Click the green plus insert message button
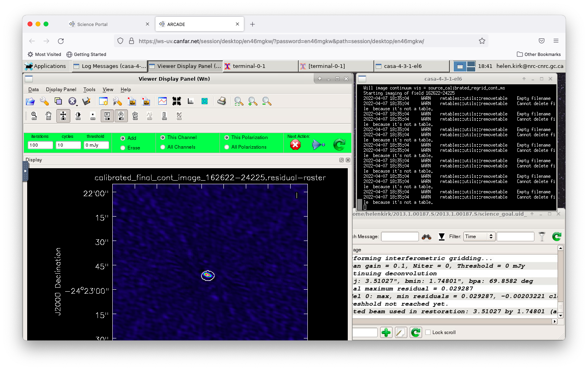This screenshot has width=588, height=370. pyautogui.click(x=386, y=332)
